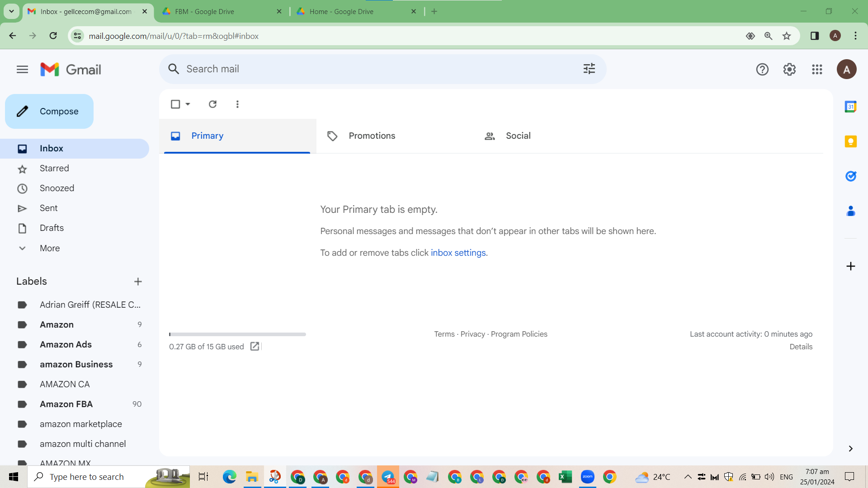Screen dimensions: 868x488
Task: Open Google Tasks side panel
Action: pyautogui.click(x=850, y=176)
